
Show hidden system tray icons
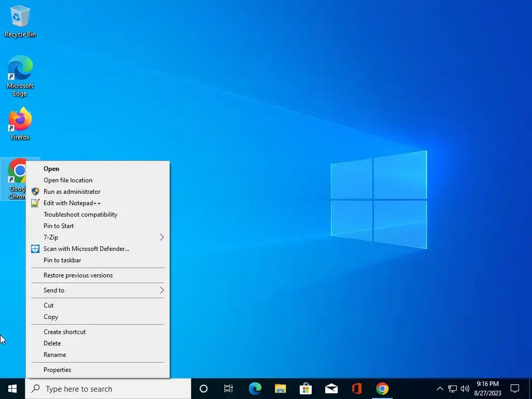[x=440, y=389]
